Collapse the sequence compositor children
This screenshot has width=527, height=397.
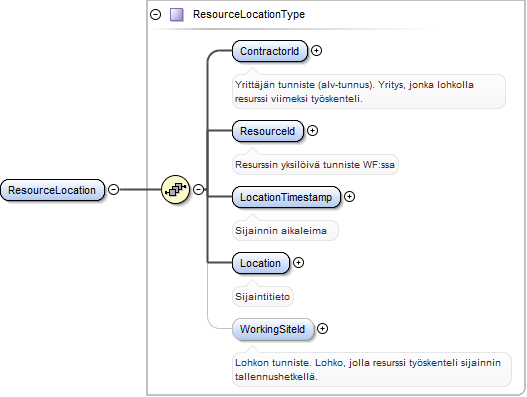click(199, 190)
